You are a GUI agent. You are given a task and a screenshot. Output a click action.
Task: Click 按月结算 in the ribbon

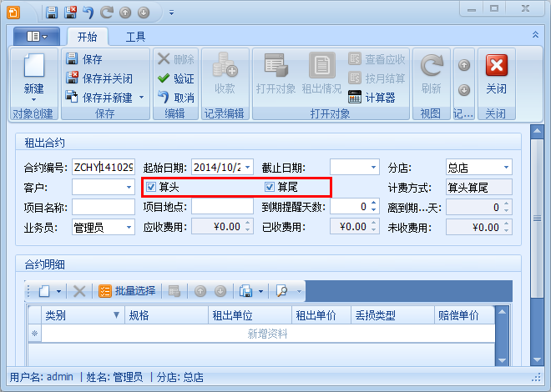[377, 78]
